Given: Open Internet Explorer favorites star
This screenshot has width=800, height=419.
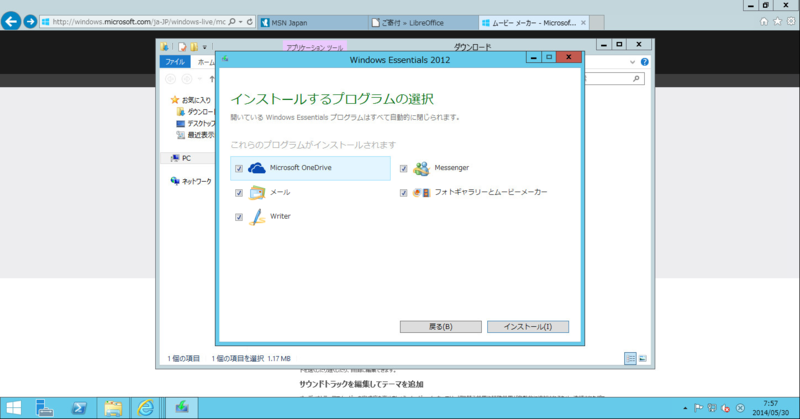Looking at the screenshot, I should (777, 21).
